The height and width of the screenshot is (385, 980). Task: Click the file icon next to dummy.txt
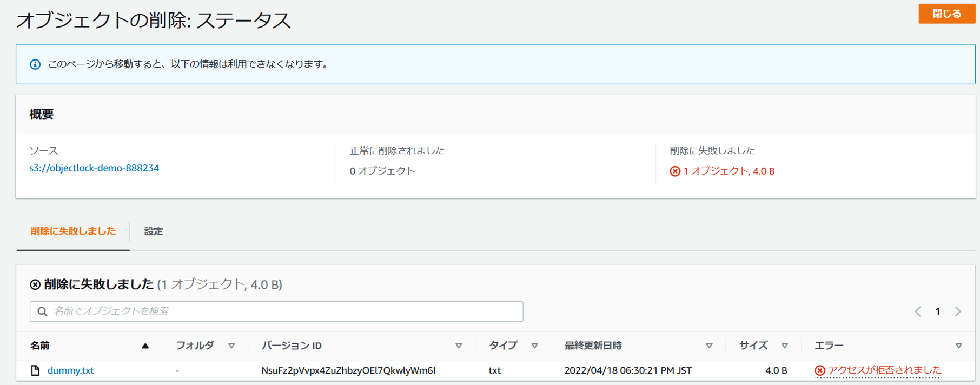tap(35, 370)
